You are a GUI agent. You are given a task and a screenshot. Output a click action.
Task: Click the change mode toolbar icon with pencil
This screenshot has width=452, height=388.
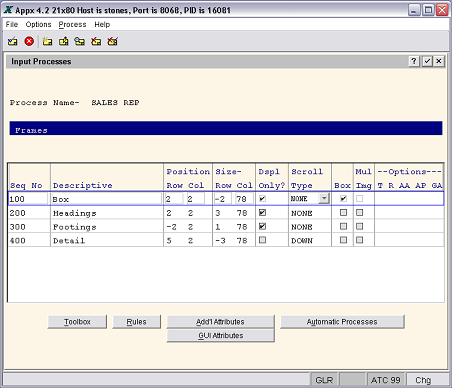(x=63, y=41)
